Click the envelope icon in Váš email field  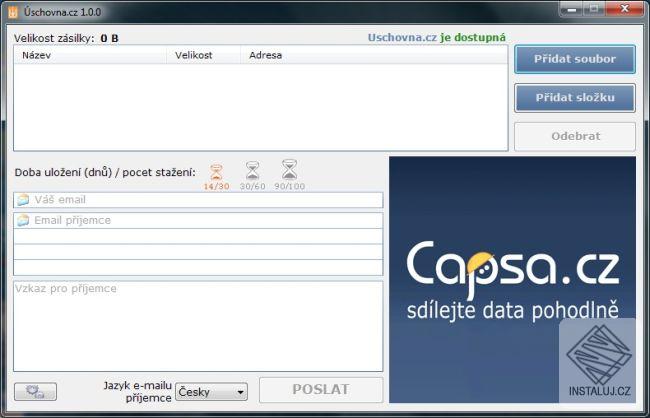[23, 200]
